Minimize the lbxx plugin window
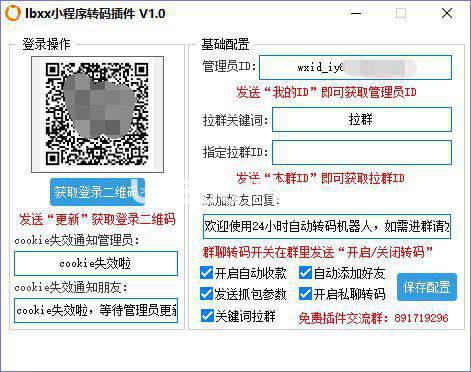471x372 pixels. [356, 13]
